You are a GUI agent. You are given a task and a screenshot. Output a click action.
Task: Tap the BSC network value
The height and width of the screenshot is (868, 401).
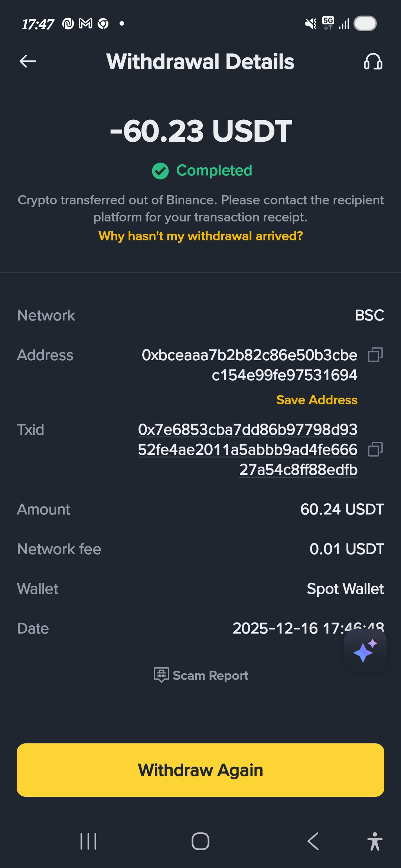pos(369,315)
